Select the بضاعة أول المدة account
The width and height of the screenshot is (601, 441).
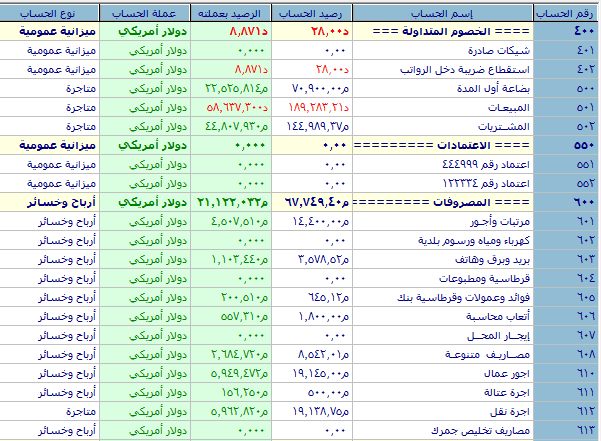[443, 89]
